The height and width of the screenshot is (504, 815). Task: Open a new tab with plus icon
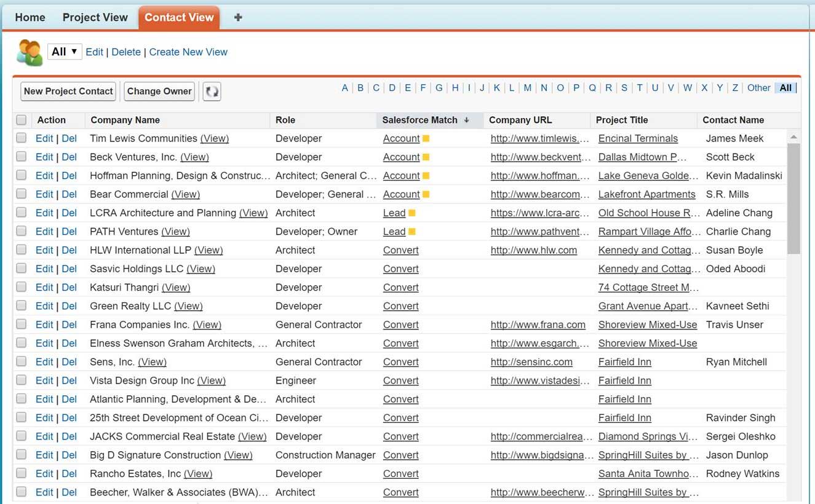pyautogui.click(x=238, y=17)
